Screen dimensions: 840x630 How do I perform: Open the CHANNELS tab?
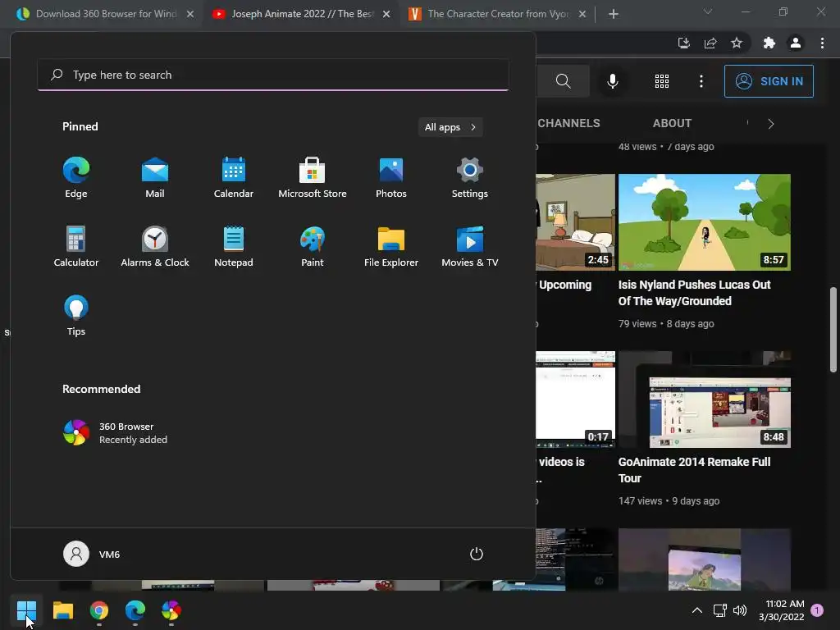click(x=568, y=123)
